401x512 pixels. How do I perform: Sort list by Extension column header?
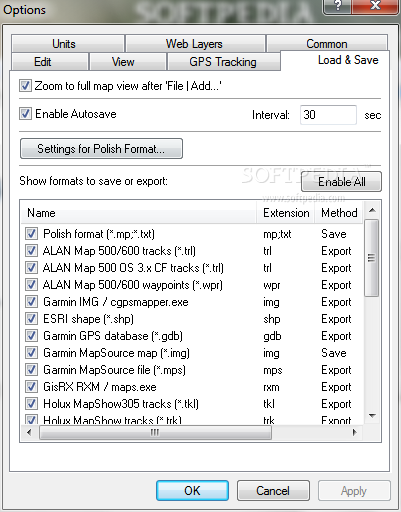point(286,213)
